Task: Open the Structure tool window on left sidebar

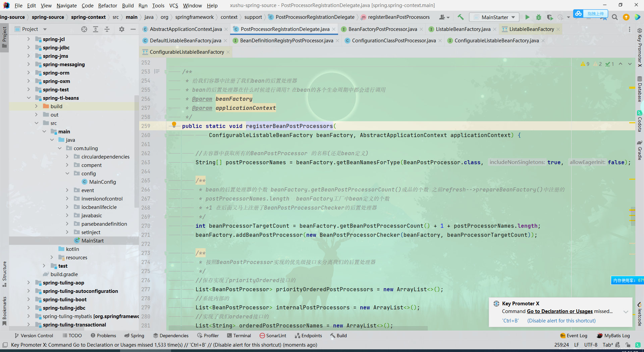Action: click(x=4, y=274)
